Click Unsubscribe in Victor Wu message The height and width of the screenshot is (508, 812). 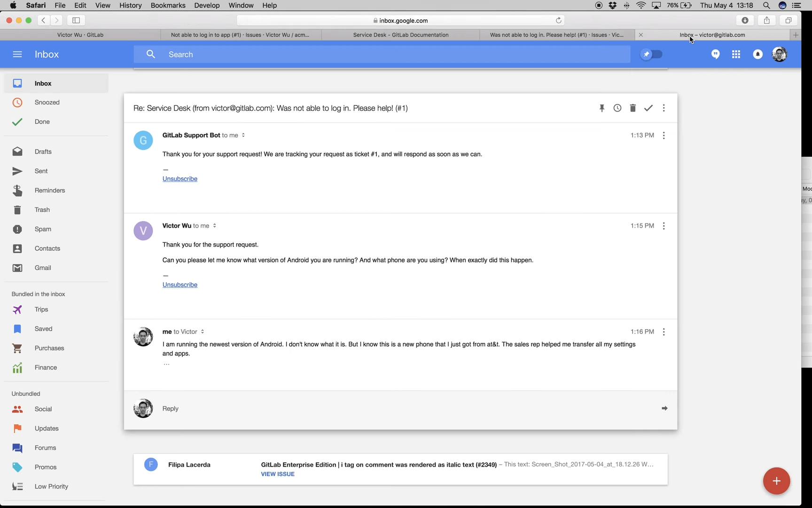tap(180, 285)
